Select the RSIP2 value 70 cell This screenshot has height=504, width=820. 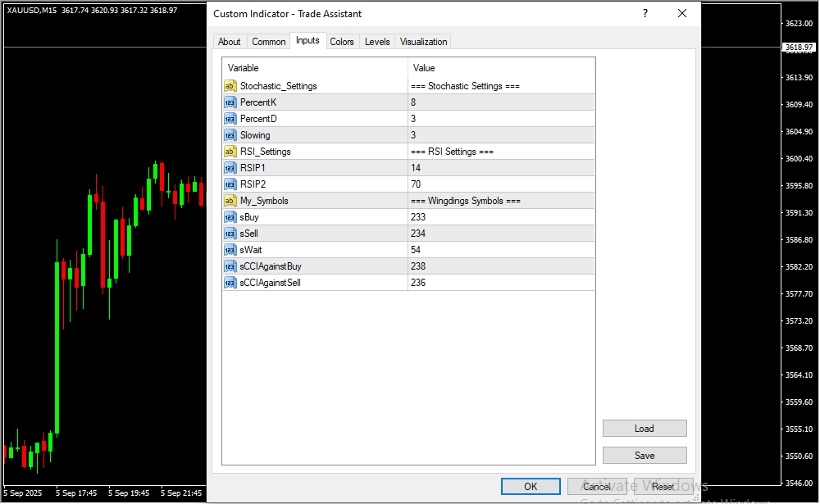tap(501, 184)
